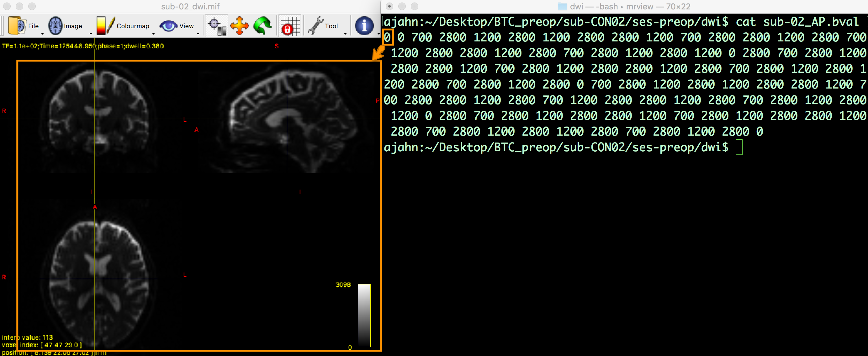Click the greyscale colour bar

point(364,316)
